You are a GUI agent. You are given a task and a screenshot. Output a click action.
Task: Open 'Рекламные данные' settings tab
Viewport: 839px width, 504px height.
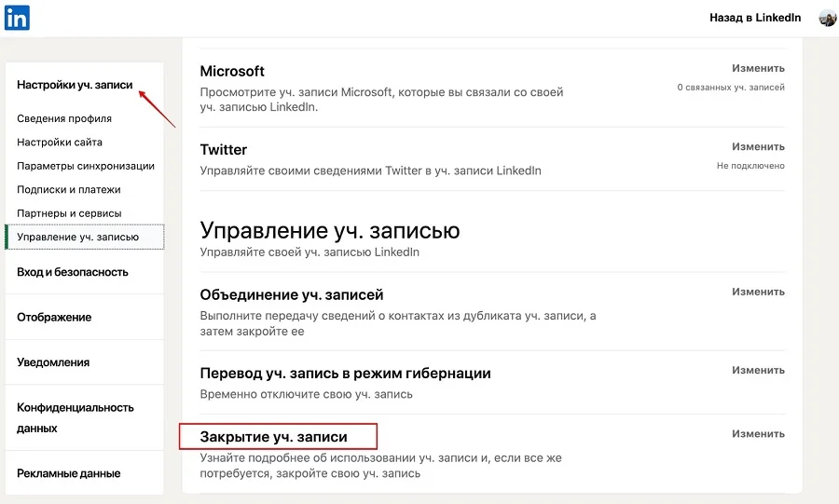coord(69,473)
